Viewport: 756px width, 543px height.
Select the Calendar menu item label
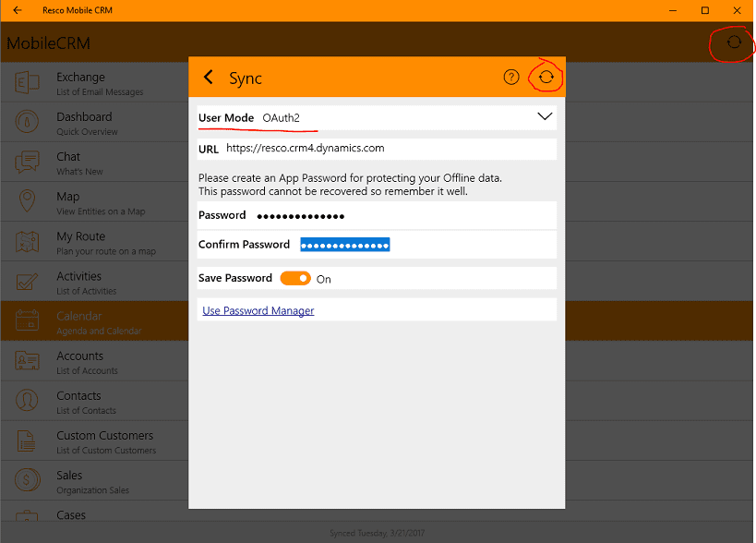click(x=79, y=317)
